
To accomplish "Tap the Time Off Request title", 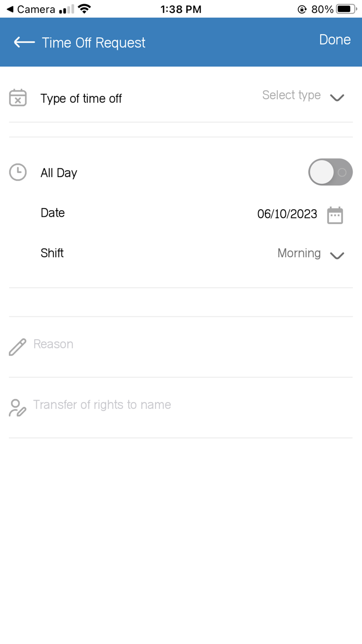I will point(94,42).
